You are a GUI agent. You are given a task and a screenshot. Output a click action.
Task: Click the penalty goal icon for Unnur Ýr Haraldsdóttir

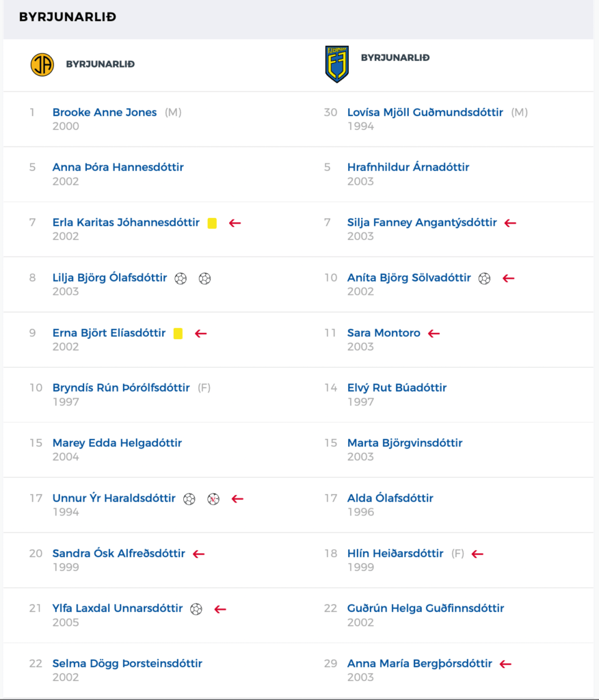click(x=213, y=499)
